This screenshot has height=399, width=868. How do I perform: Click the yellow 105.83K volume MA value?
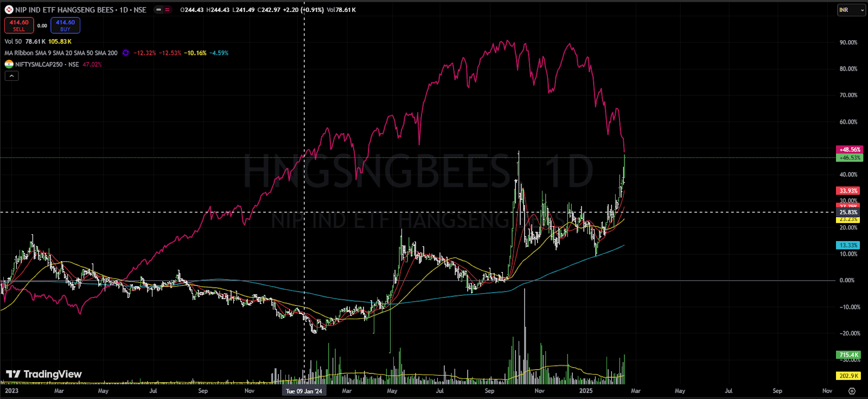pyautogui.click(x=60, y=42)
